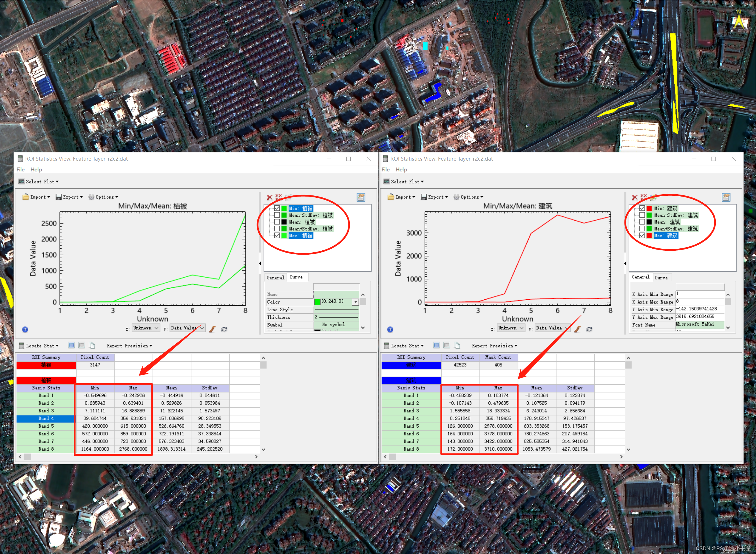Switch to the Curve tab in right window
The image size is (756, 554).
click(x=661, y=277)
